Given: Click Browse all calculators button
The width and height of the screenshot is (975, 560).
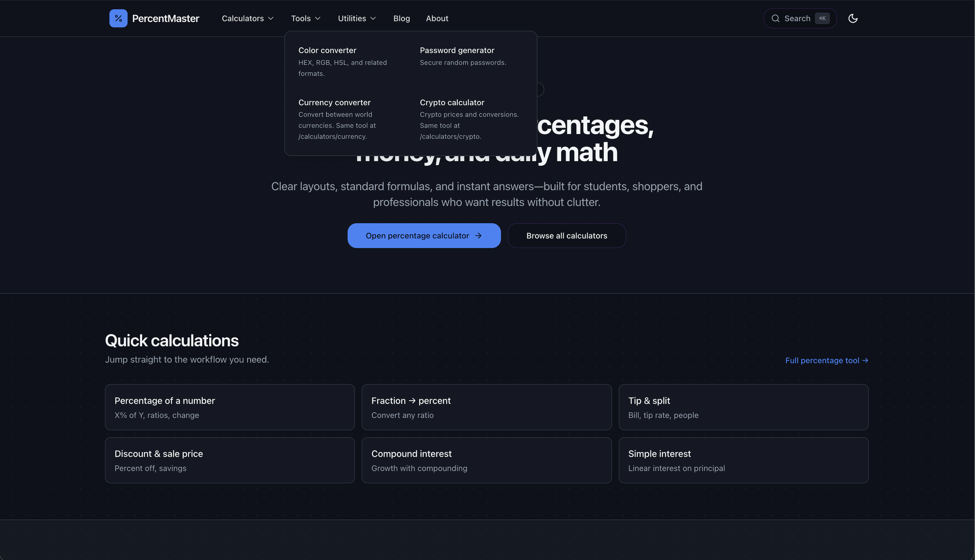Looking at the screenshot, I should click(x=567, y=236).
